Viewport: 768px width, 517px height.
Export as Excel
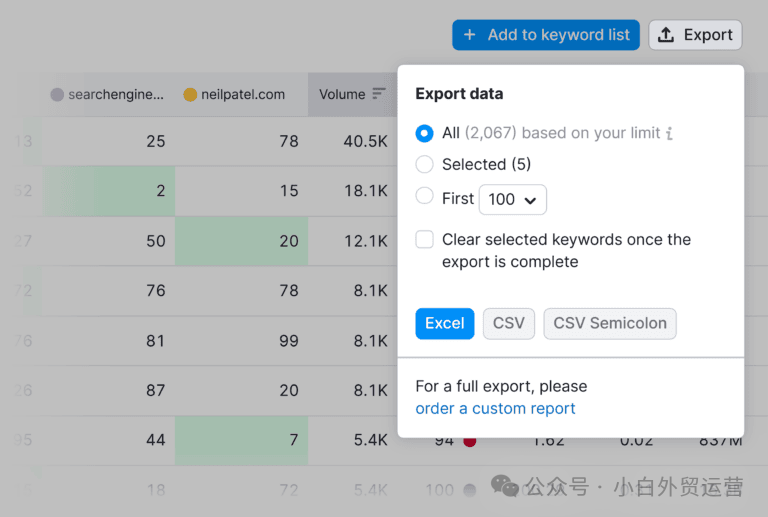click(445, 324)
